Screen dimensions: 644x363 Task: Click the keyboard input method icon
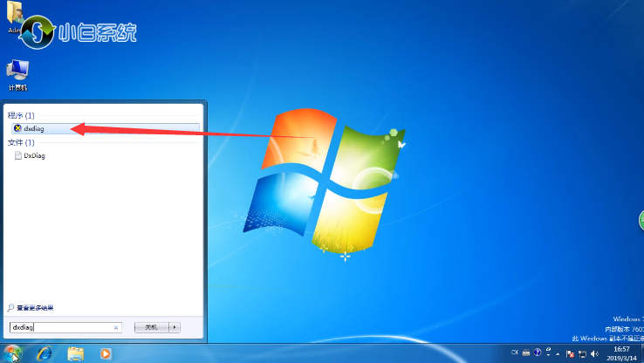pos(525,353)
